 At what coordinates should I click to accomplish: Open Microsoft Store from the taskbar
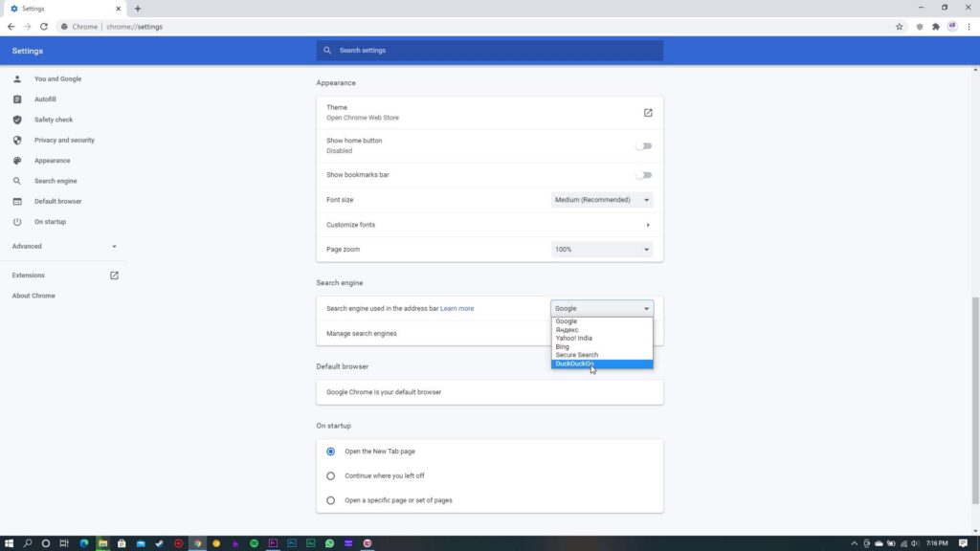point(122,543)
